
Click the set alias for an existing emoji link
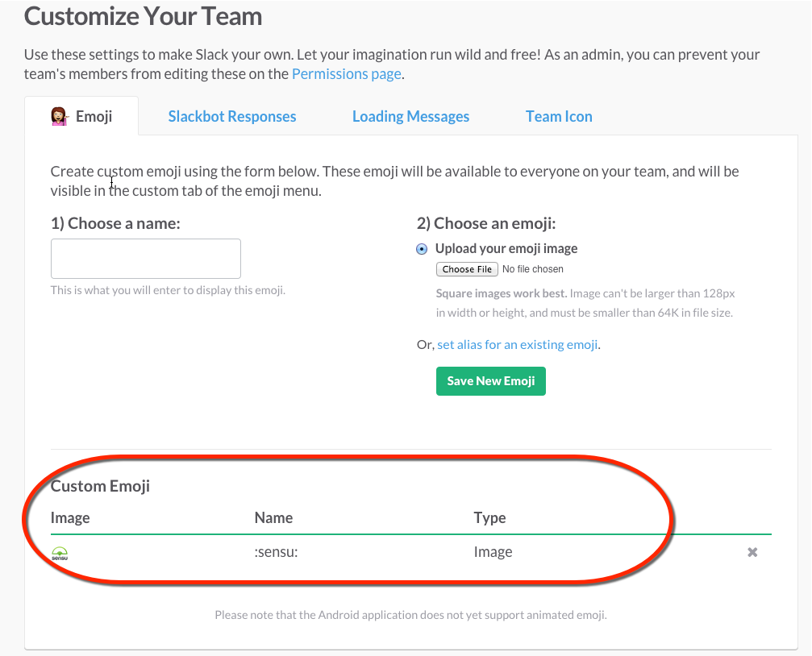(518, 344)
